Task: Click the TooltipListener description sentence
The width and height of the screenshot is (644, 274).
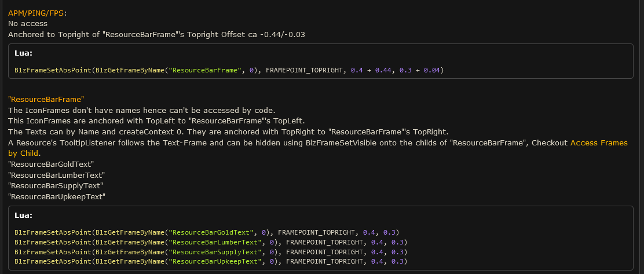Action: [x=318, y=148]
